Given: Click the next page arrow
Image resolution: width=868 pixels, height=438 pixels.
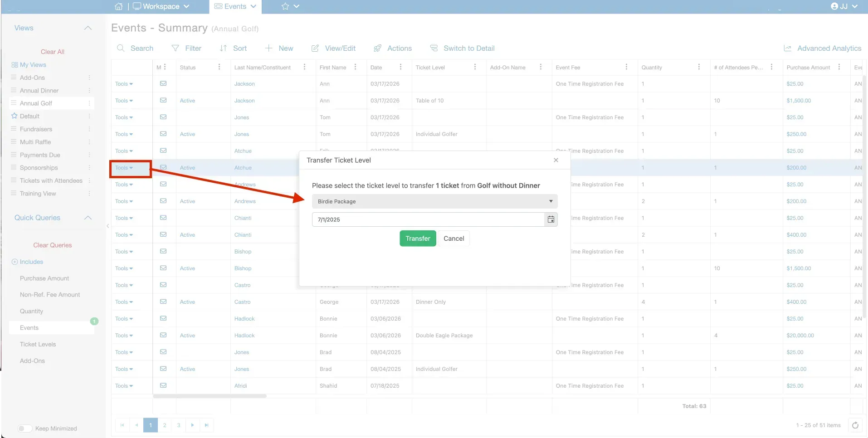Looking at the screenshot, I should coord(193,425).
